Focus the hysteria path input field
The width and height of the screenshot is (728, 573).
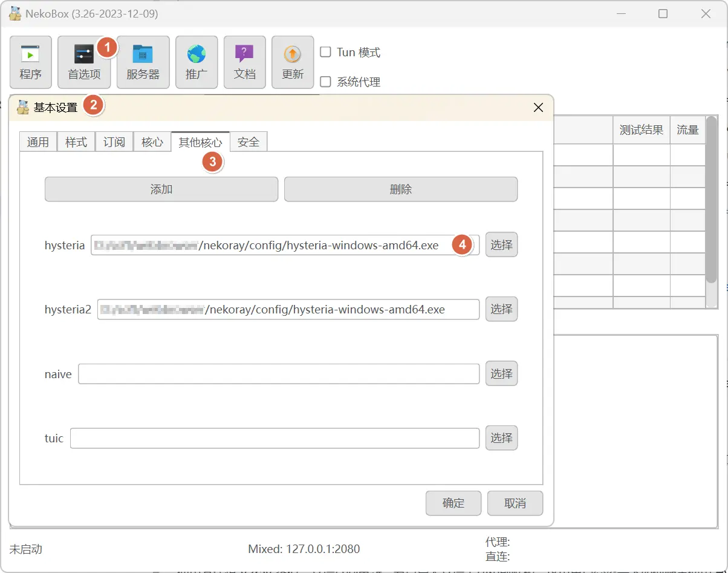coord(285,245)
